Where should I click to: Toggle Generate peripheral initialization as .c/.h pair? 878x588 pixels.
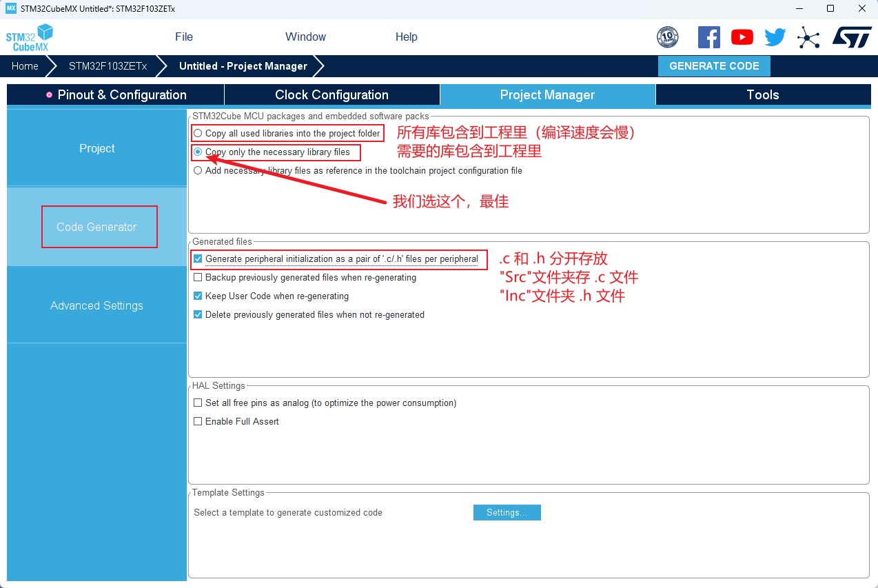pos(198,259)
